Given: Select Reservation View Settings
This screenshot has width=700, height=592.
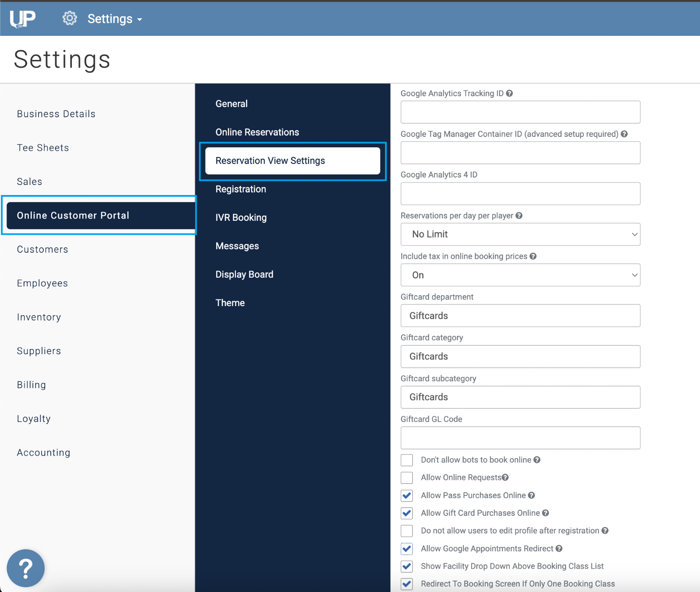Looking at the screenshot, I should tap(293, 161).
